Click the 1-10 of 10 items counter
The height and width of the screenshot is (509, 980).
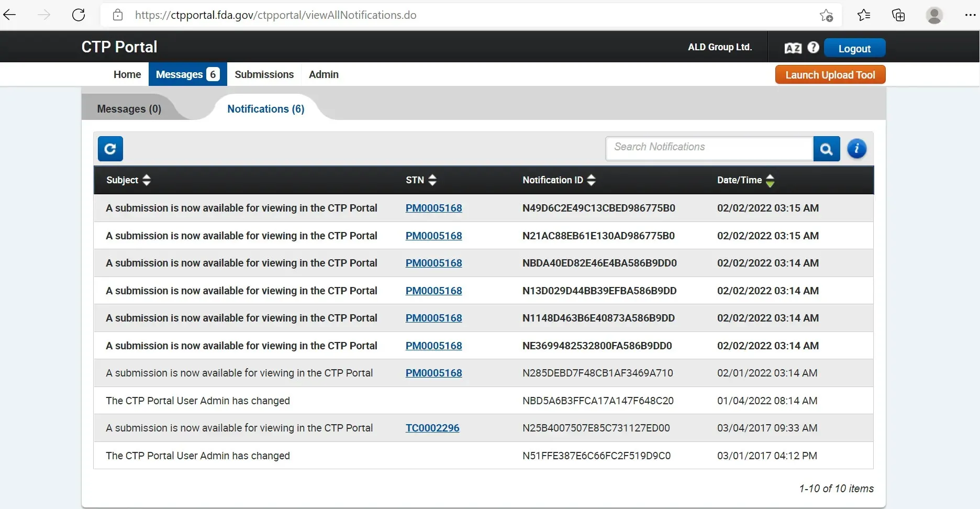pos(836,489)
